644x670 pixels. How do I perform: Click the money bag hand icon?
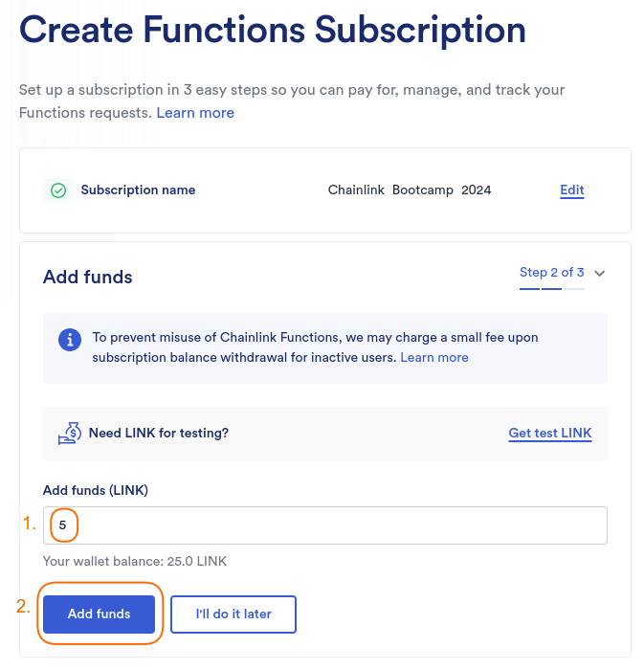point(70,434)
